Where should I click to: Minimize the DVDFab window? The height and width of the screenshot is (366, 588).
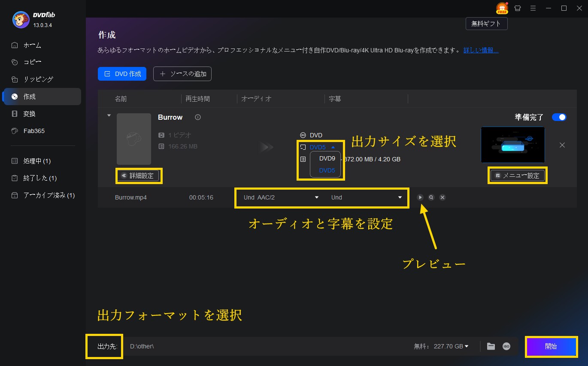coord(549,8)
